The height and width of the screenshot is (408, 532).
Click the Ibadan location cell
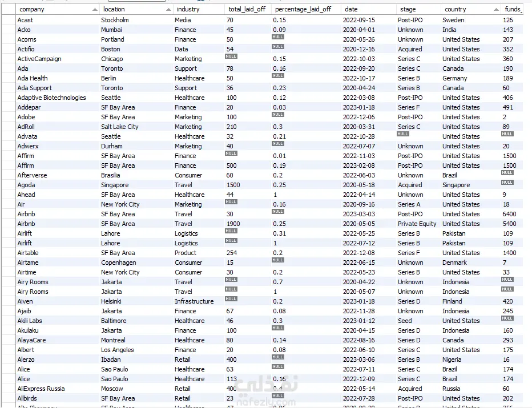(136, 359)
